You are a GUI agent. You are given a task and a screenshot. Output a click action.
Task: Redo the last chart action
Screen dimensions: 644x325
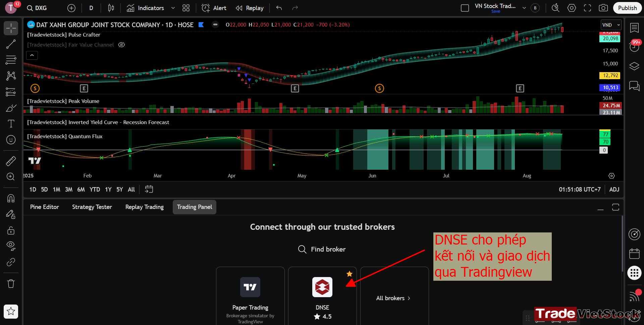(x=295, y=8)
